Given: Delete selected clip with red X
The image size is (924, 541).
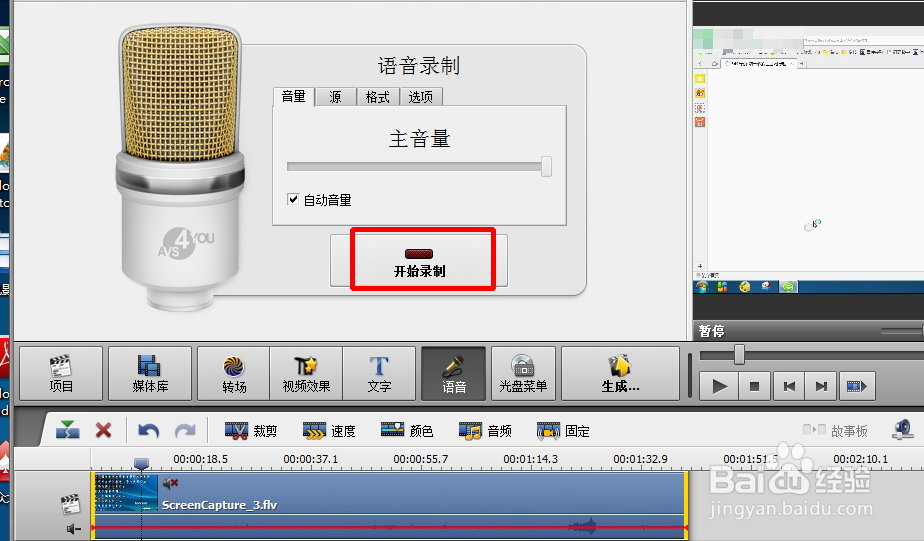Looking at the screenshot, I should coord(104,430).
